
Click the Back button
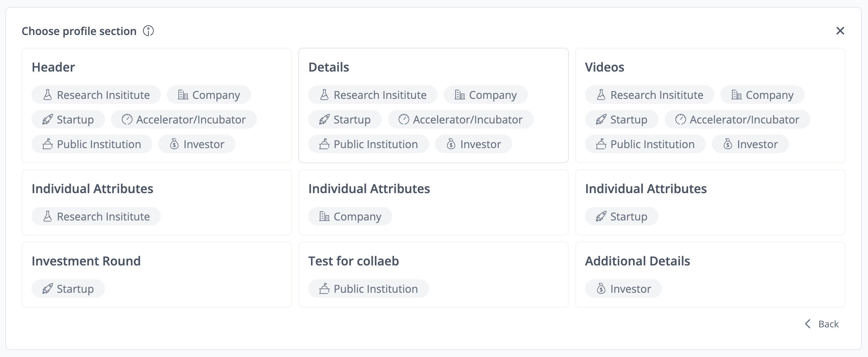coord(828,324)
